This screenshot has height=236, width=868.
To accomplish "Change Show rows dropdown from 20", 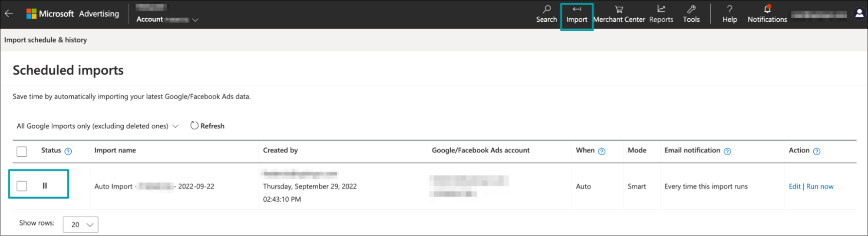I will click(81, 225).
